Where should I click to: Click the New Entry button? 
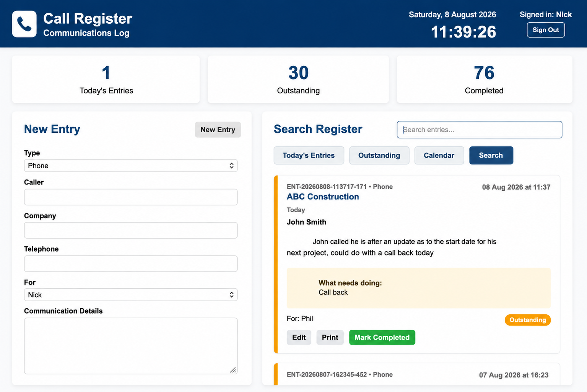(218, 130)
